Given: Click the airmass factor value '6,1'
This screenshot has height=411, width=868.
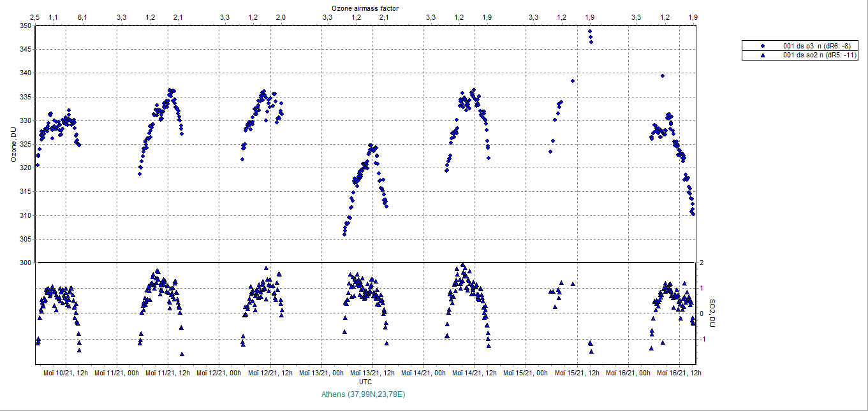Looking at the screenshot, I should tap(82, 17).
